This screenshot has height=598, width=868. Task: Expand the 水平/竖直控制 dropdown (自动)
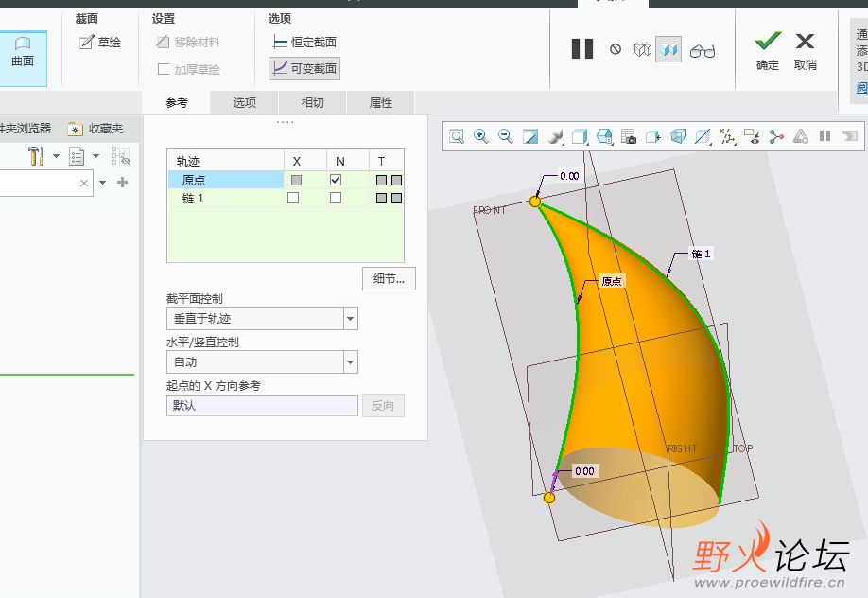[351, 361]
